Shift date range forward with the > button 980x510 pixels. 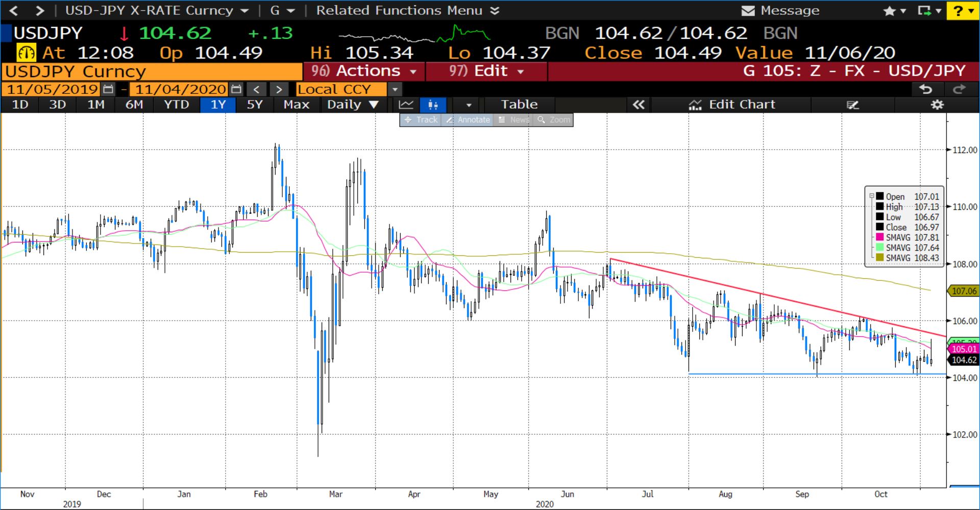(x=279, y=89)
